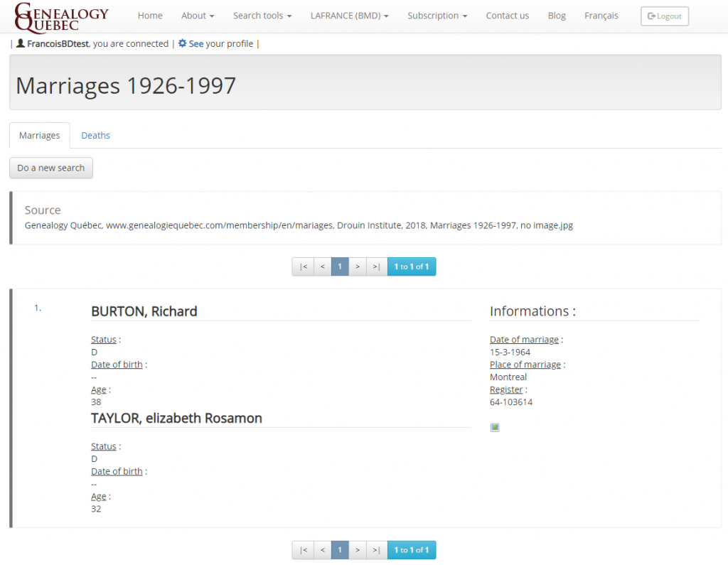
Task: Open the Subscription dropdown menu
Action: click(437, 16)
